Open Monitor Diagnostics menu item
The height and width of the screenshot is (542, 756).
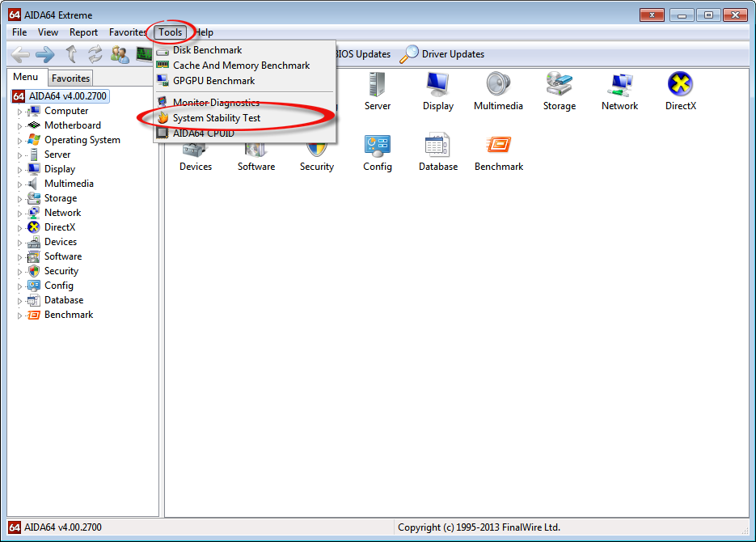216,102
